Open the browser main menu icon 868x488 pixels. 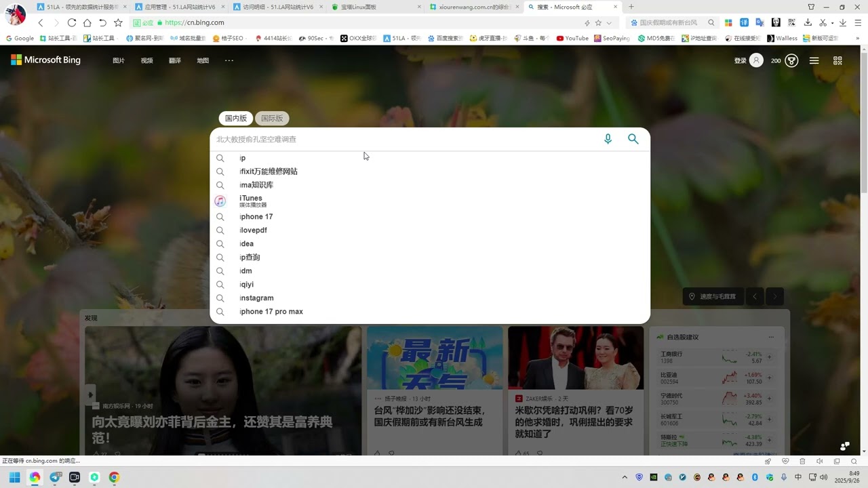pyautogui.click(x=858, y=22)
